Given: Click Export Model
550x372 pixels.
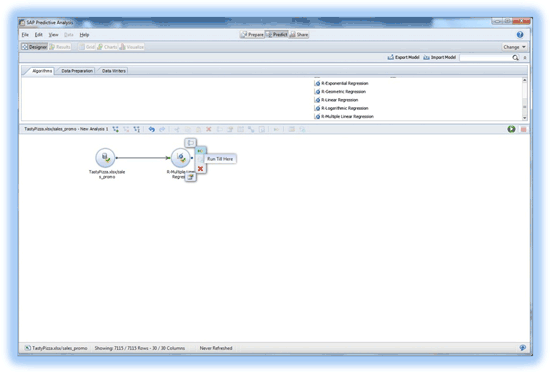Looking at the screenshot, I should pyautogui.click(x=403, y=57).
